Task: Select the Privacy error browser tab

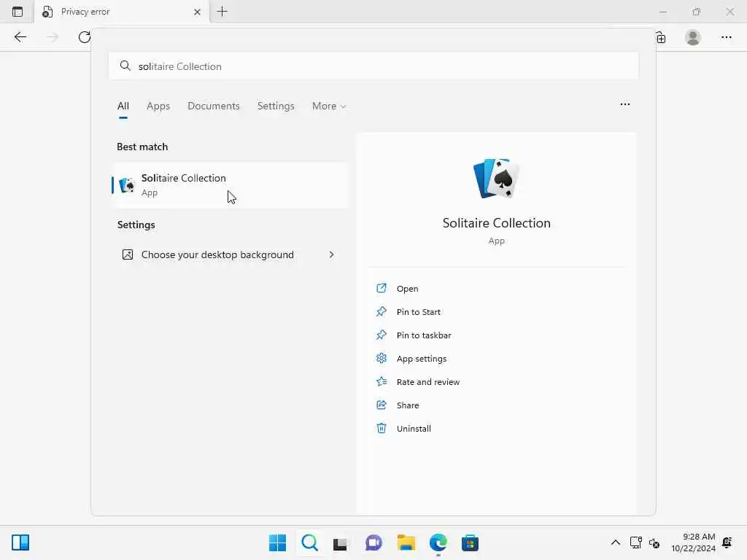Action: tap(122, 12)
